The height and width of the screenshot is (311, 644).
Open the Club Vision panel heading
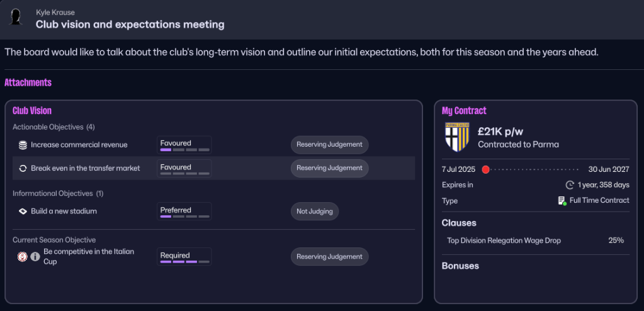pos(32,111)
